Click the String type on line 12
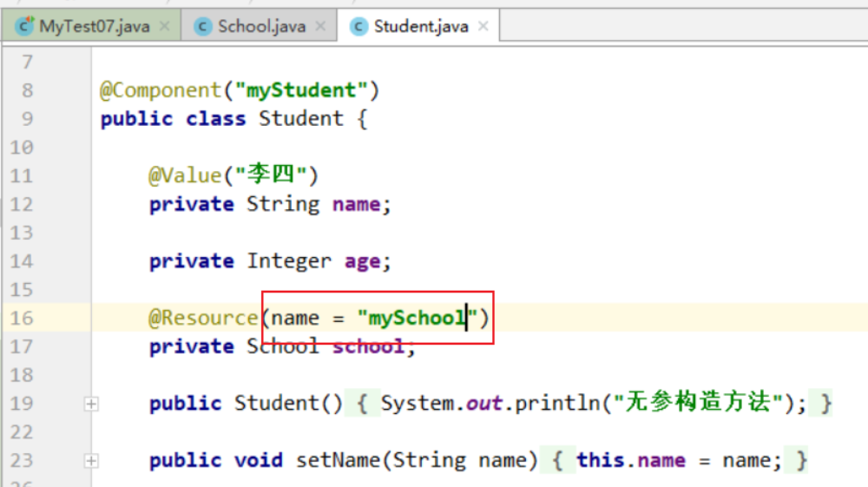Viewport: 868px width, 487px height. (x=283, y=204)
